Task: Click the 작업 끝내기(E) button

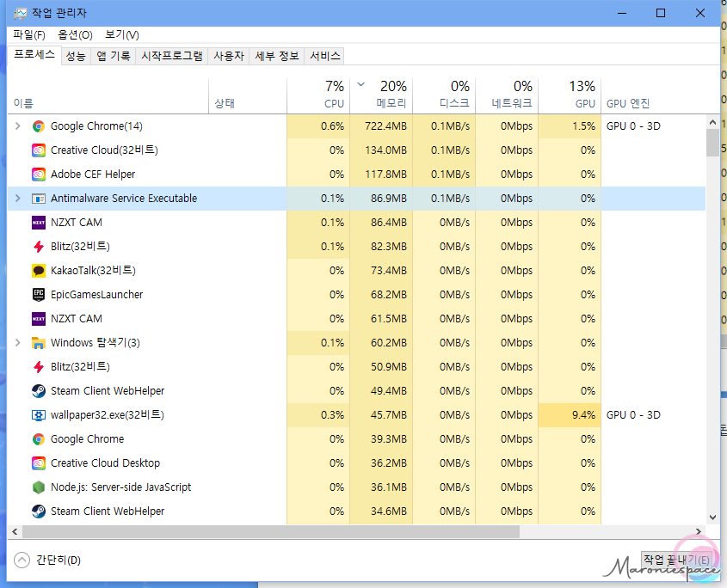Action: (x=676, y=560)
